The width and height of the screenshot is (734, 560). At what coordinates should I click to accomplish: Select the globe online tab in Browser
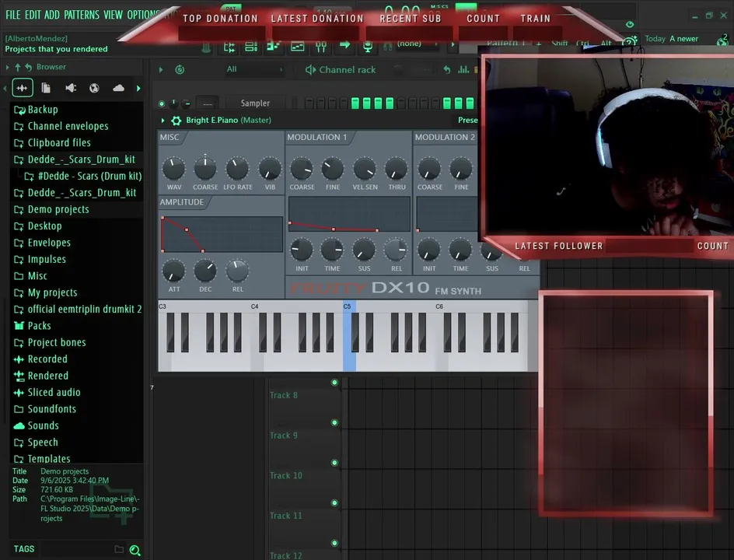point(94,88)
